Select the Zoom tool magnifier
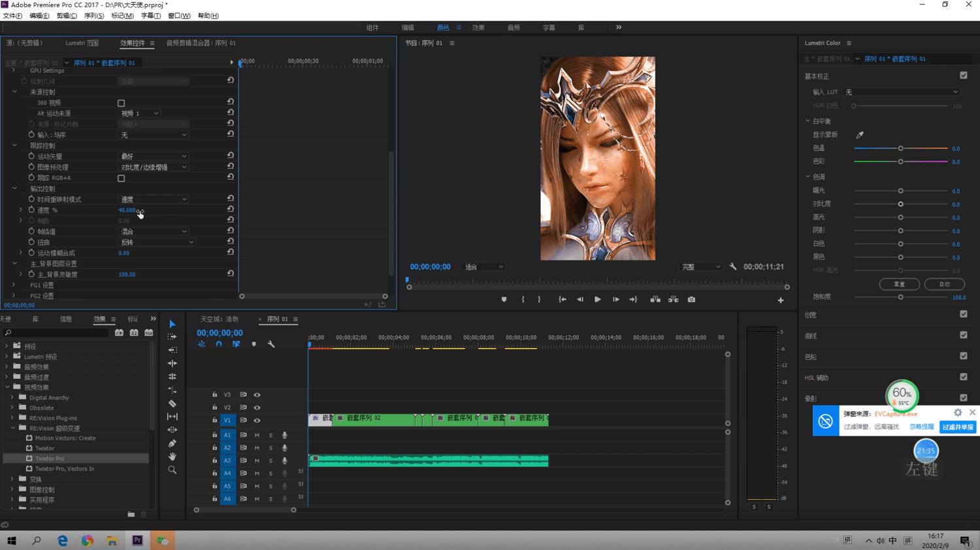The height and width of the screenshot is (550, 980). [x=172, y=470]
